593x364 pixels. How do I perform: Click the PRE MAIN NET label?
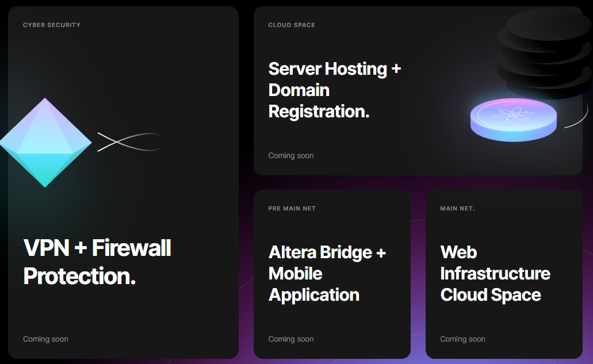coord(292,208)
